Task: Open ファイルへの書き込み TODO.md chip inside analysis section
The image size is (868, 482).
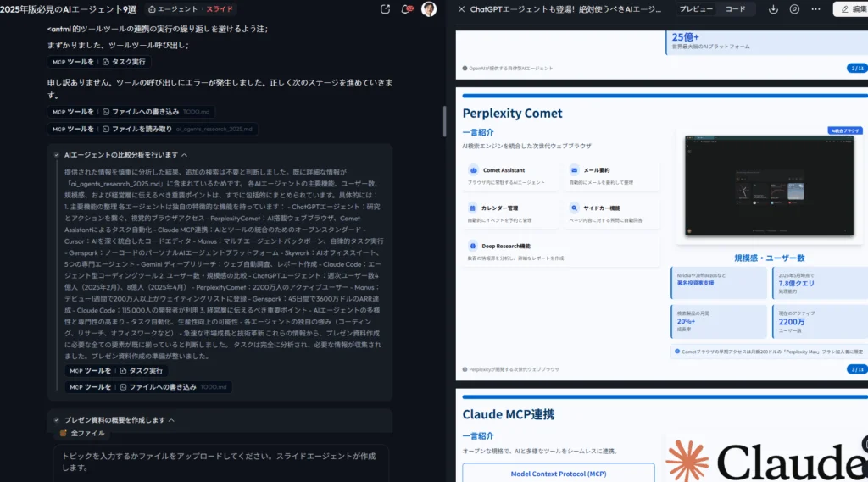Action: 148,387
